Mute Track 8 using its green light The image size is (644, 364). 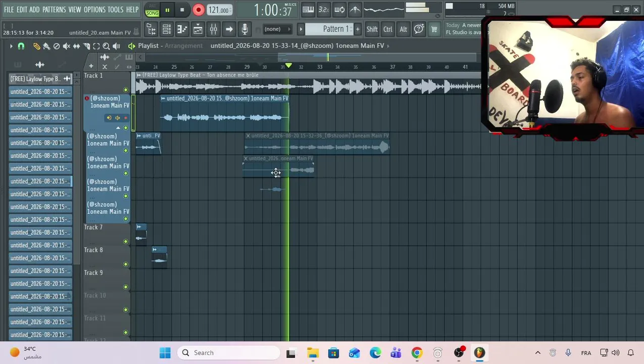[x=126, y=264]
